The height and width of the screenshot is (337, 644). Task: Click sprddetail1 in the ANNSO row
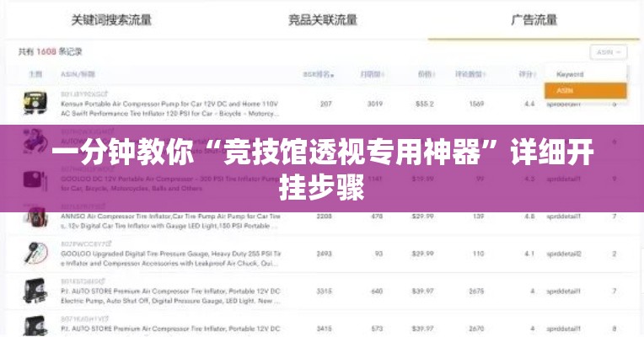click(563, 217)
